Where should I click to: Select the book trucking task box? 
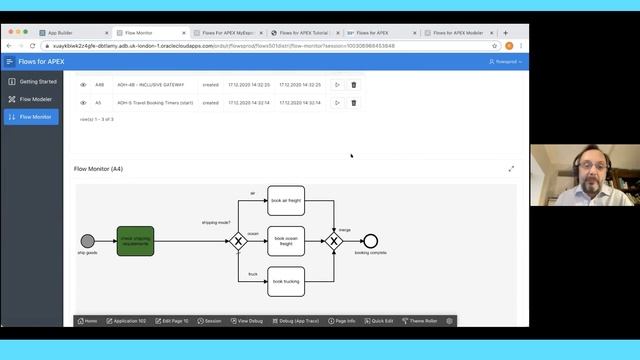point(286,282)
